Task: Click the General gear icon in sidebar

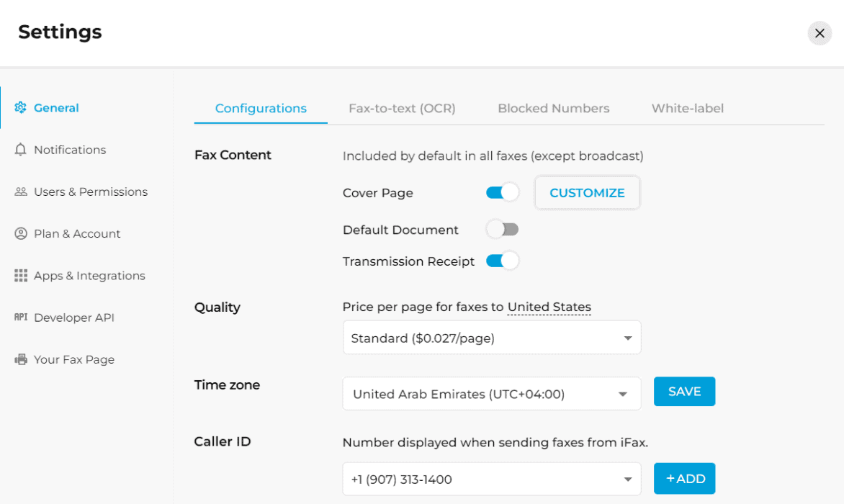Action: [20, 108]
